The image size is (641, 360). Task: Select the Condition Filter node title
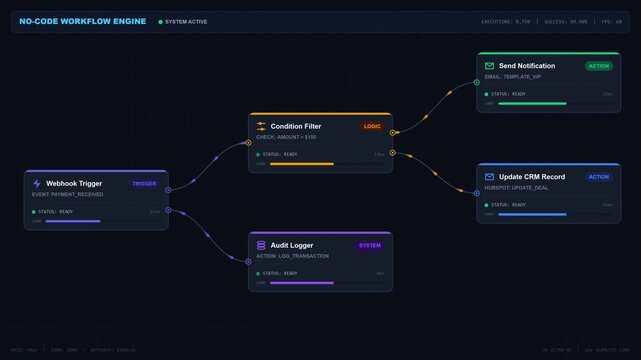click(296, 126)
